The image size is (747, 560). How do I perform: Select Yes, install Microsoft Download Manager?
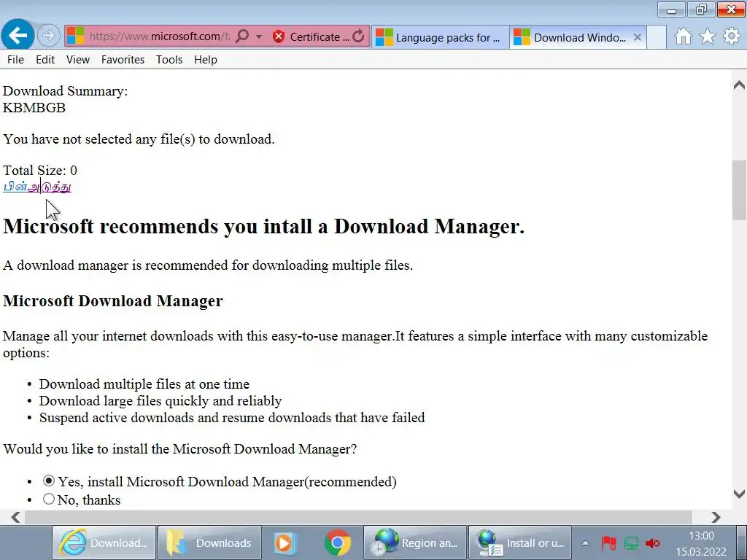(49, 481)
